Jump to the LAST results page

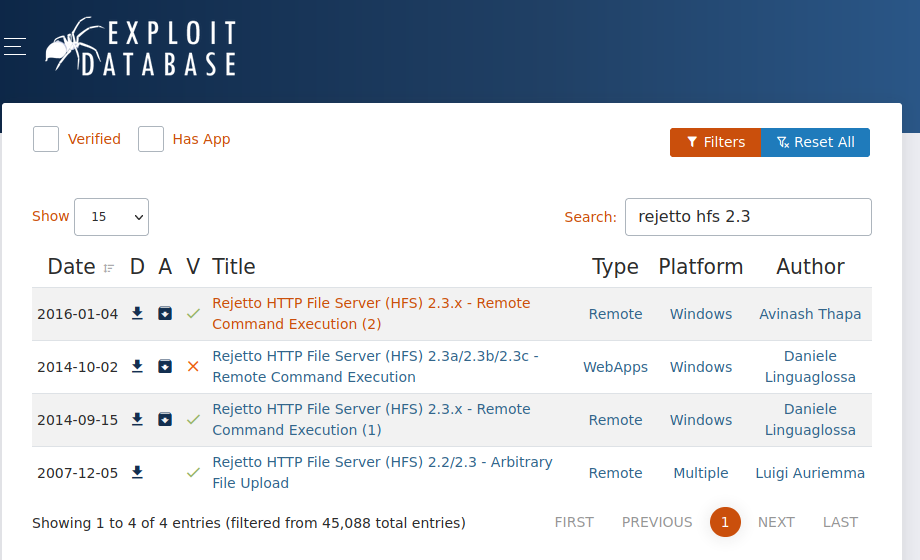tap(840, 522)
